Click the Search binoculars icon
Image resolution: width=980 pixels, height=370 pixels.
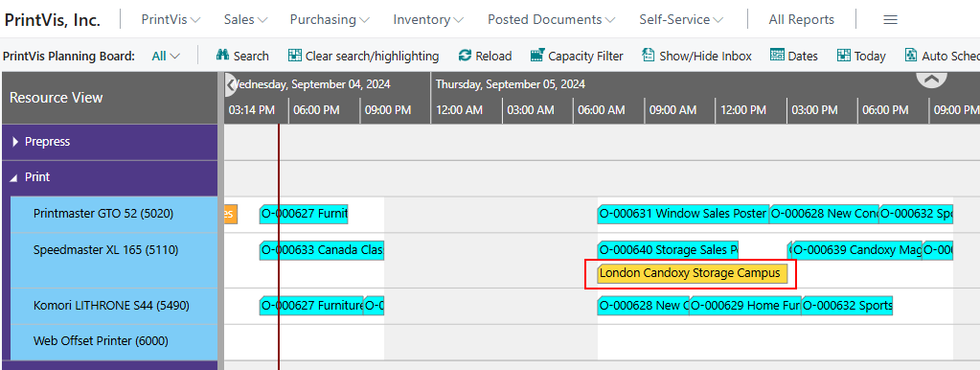click(222, 56)
